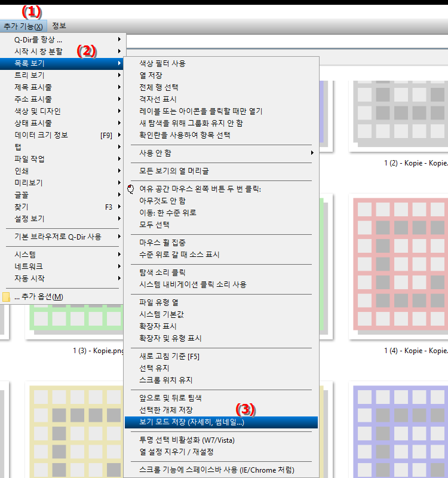Select 모두 선택 double-click option
This screenshot has width=448, height=478.
tap(221, 225)
